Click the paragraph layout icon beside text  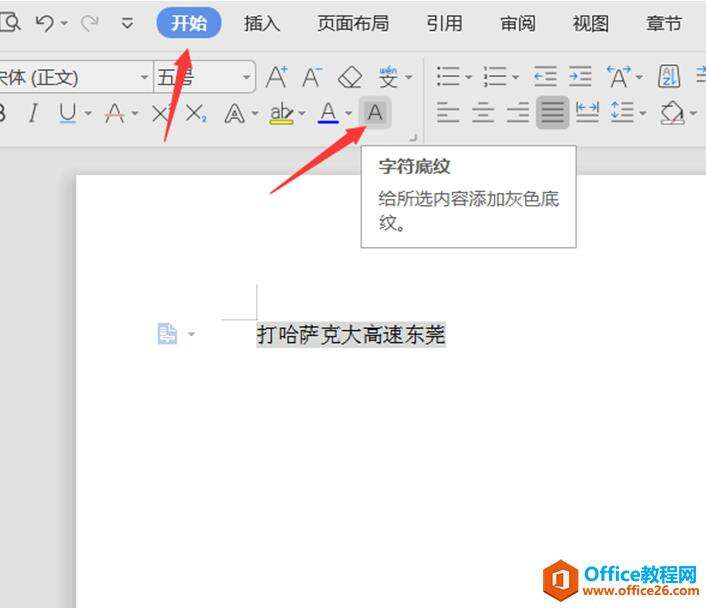pyautogui.click(x=167, y=334)
